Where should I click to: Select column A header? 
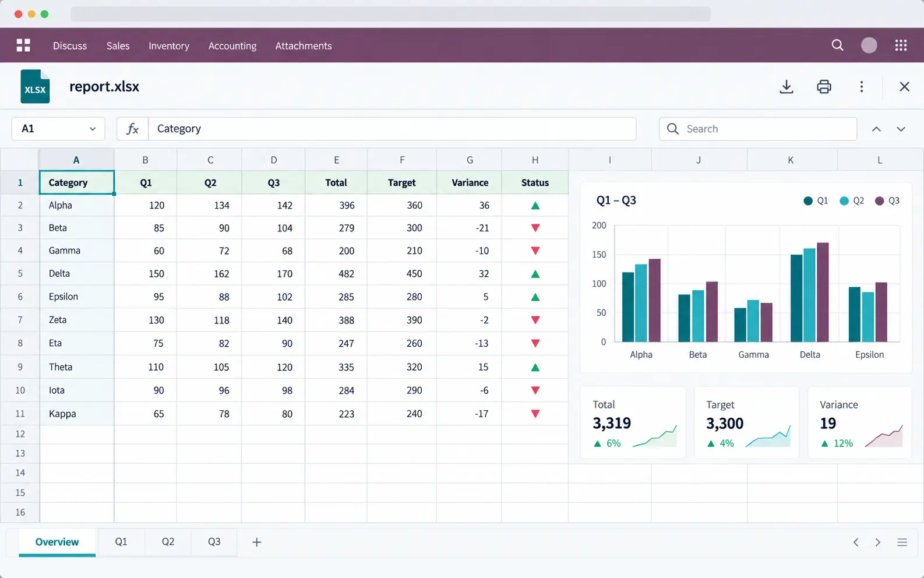(76, 160)
